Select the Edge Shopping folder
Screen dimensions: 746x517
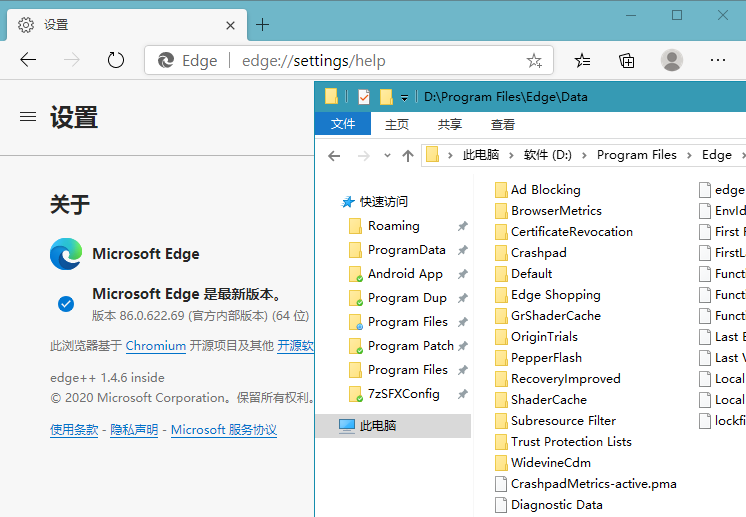[548, 295]
